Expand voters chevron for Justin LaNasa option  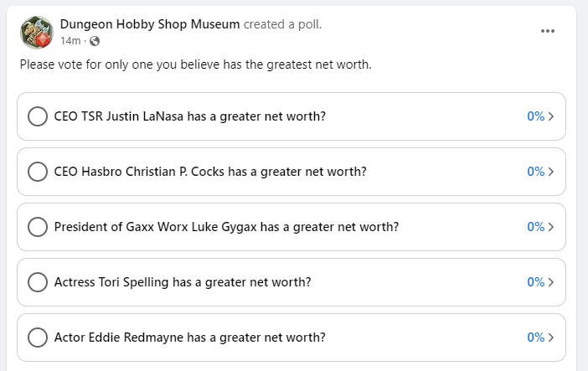point(551,116)
